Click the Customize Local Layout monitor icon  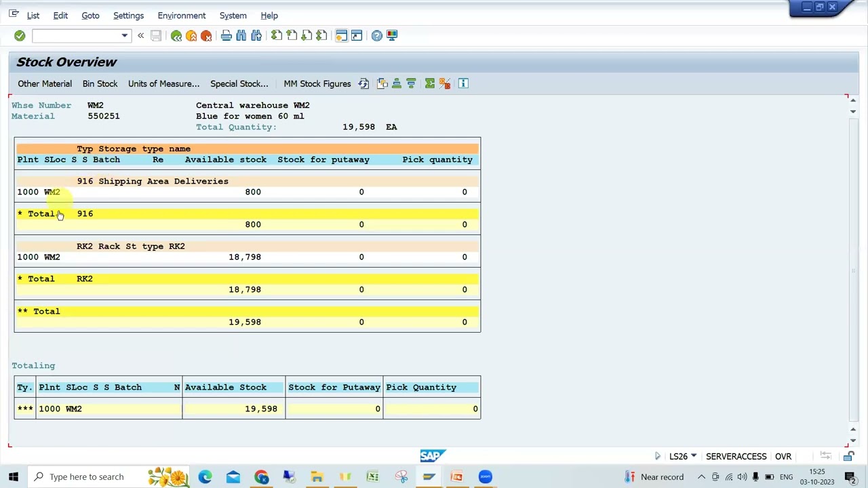[x=392, y=35]
